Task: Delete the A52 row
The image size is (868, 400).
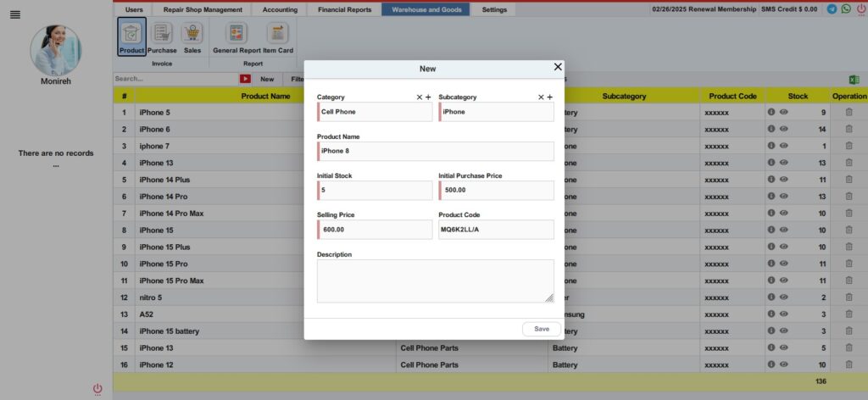Action: pos(849,314)
